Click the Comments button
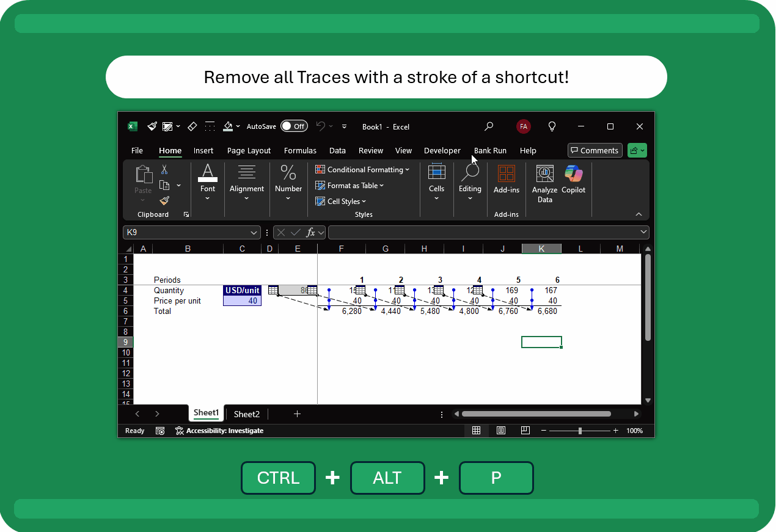The width and height of the screenshot is (776, 532). coord(595,151)
